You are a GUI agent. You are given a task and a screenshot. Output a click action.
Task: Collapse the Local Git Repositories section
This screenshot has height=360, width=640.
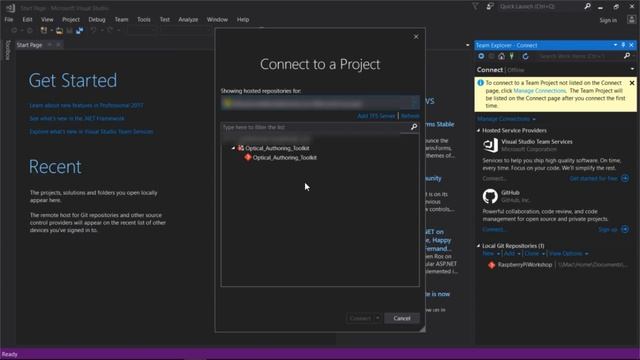[x=478, y=246]
